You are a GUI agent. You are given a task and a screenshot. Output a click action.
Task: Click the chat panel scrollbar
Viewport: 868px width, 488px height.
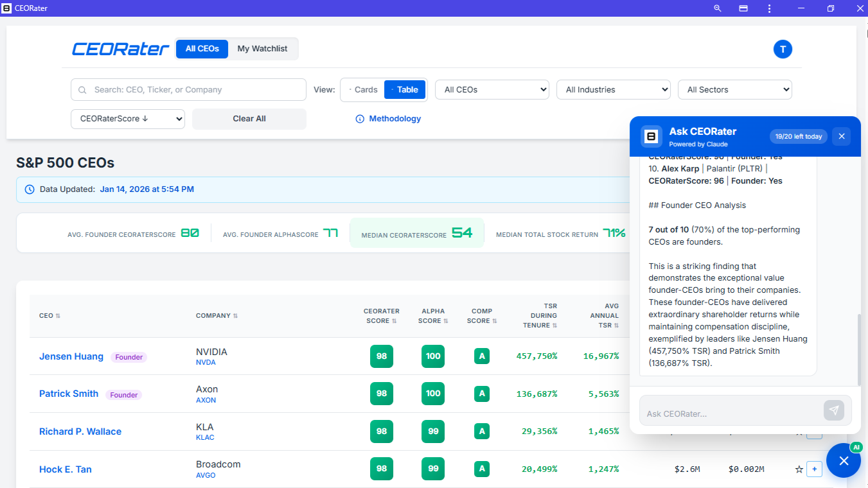[858, 350]
